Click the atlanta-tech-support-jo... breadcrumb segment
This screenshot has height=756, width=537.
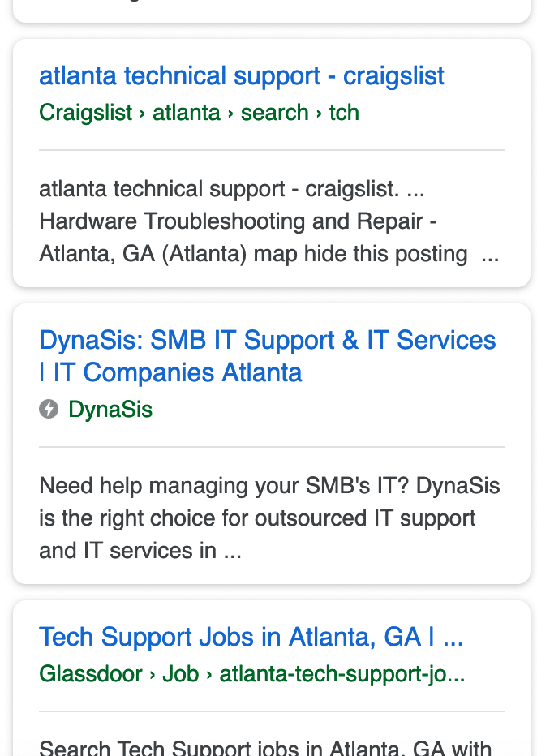(x=342, y=673)
